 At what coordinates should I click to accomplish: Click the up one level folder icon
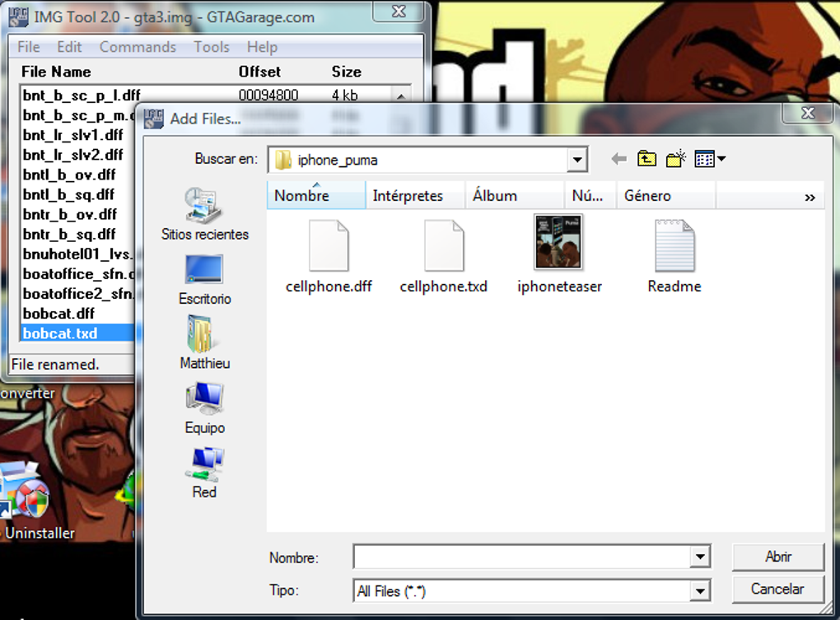[x=646, y=158]
